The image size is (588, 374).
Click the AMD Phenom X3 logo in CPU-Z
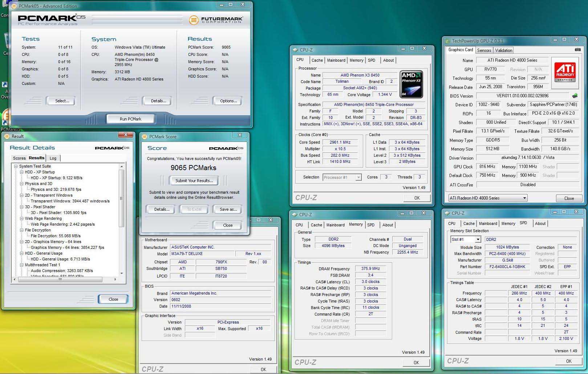point(411,85)
